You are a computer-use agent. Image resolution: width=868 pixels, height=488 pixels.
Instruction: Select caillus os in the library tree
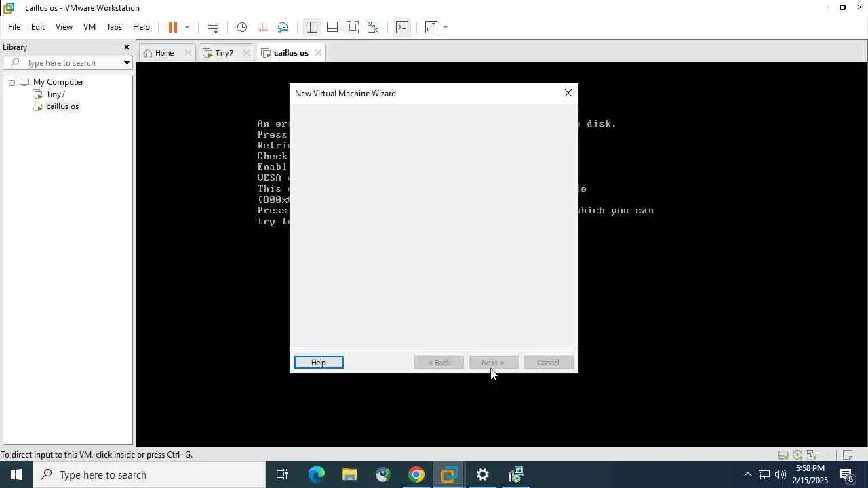pyautogui.click(x=62, y=106)
